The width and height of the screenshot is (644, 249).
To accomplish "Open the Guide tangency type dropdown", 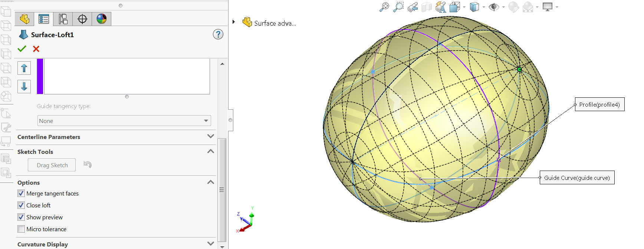I will tap(124, 121).
